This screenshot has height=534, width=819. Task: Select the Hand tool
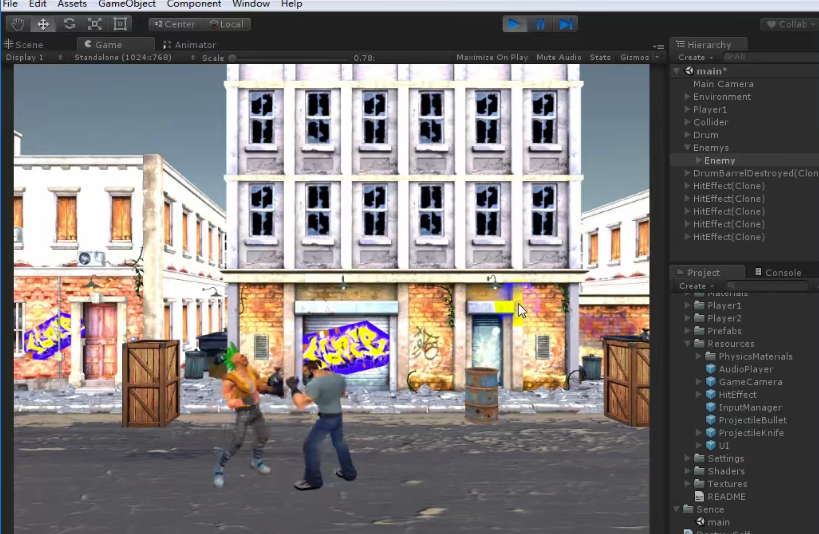17,24
